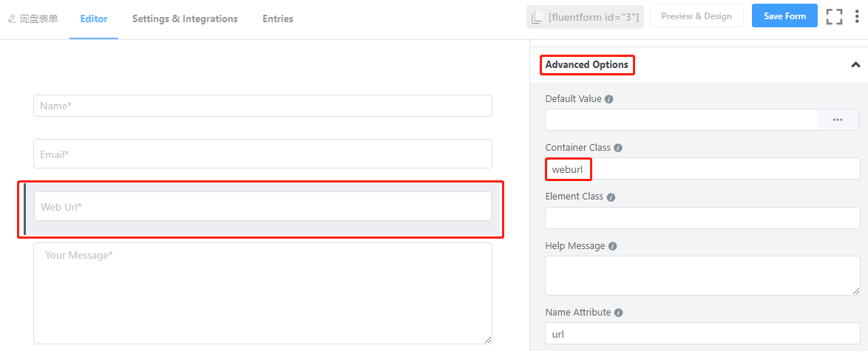Select the Web Url field in the form
The width and height of the screenshot is (868, 351).
pyautogui.click(x=262, y=207)
